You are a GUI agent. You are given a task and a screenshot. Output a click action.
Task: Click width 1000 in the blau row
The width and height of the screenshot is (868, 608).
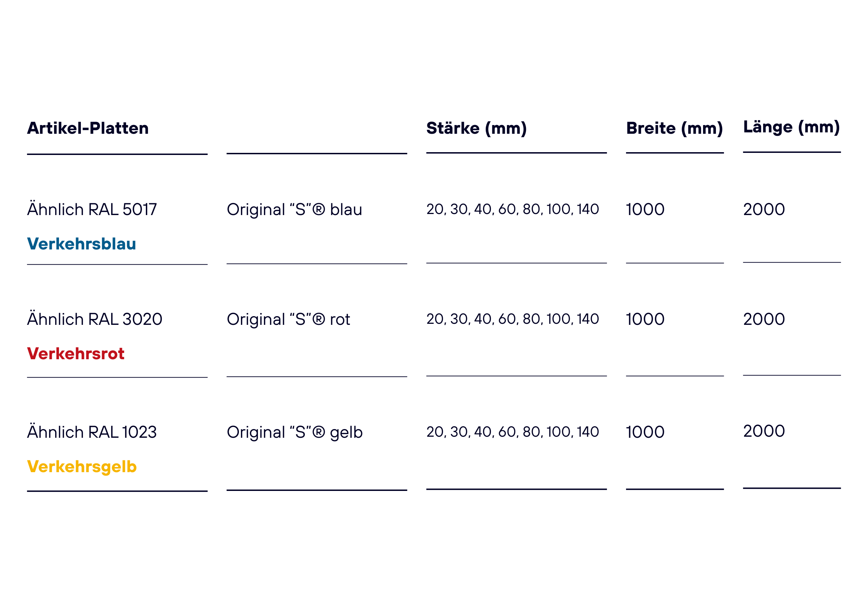(x=645, y=209)
